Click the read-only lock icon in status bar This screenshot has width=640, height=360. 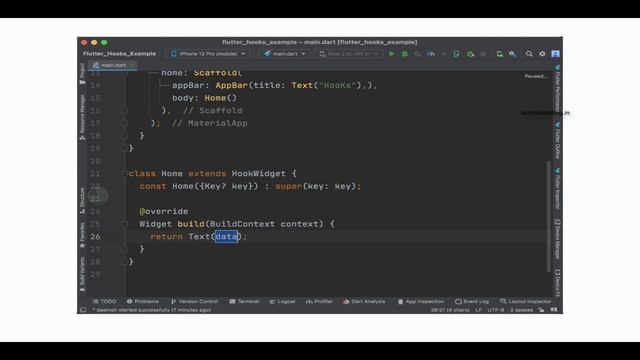[x=541, y=310]
